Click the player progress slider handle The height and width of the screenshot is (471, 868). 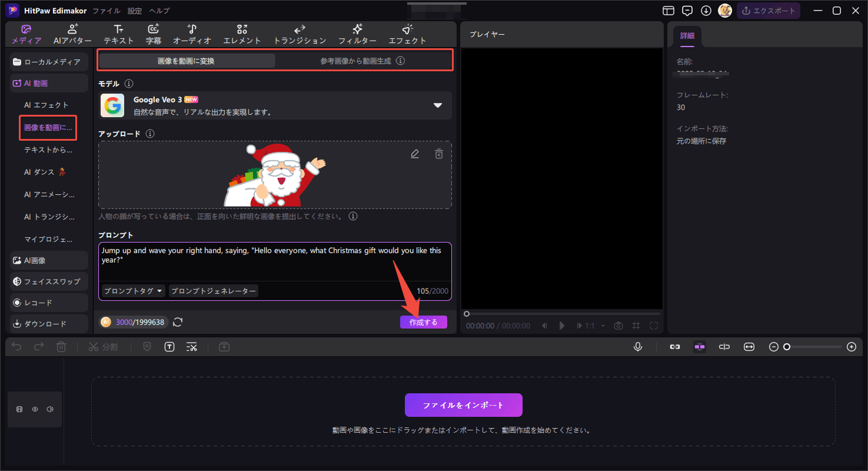pos(467,314)
